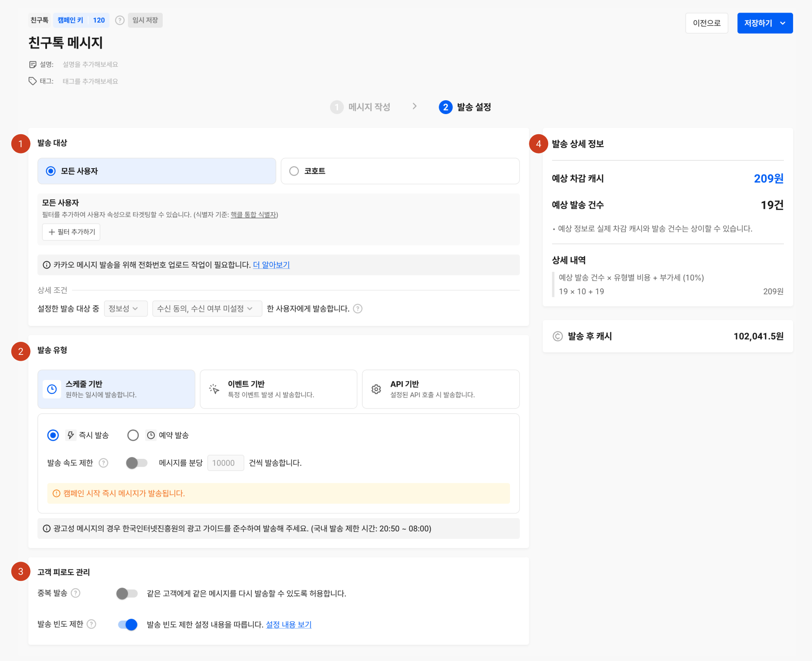Click the 102,041.5원 remaining cash value
The width and height of the screenshot is (812, 661).
(758, 336)
